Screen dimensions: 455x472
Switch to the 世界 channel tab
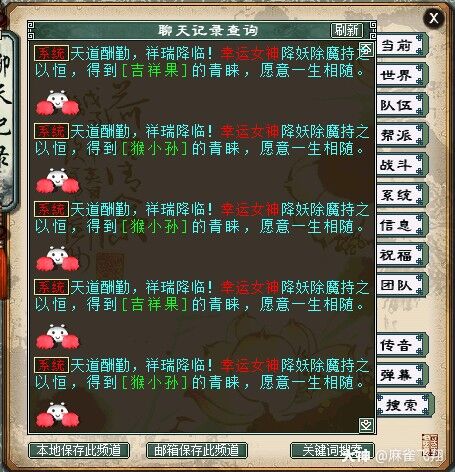[400, 75]
